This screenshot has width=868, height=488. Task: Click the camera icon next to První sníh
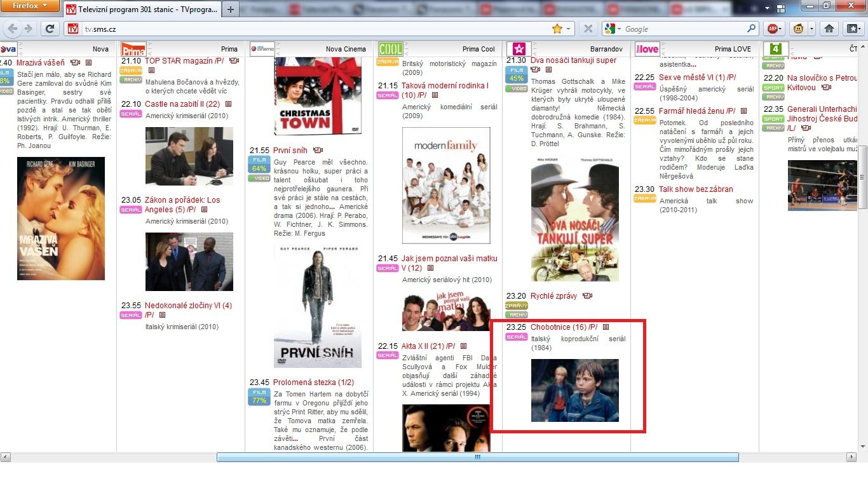(318, 151)
